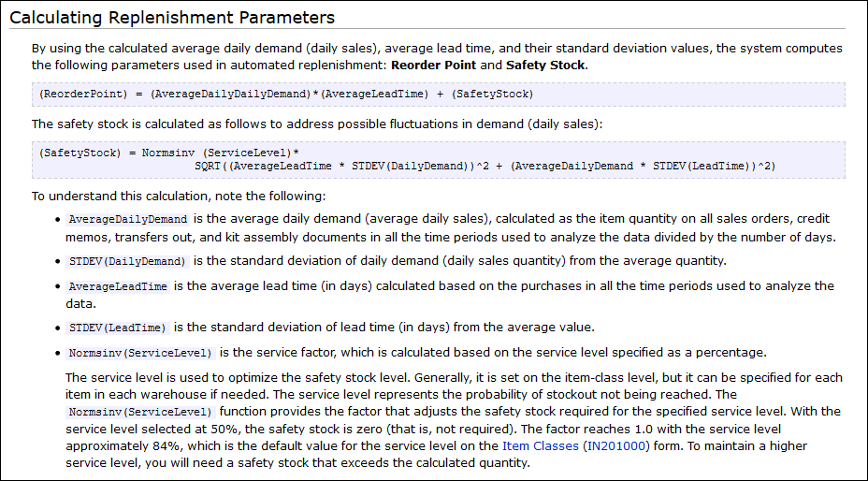Open the Item Classes link
The height and width of the screenshot is (481, 868).
coord(541,446)
